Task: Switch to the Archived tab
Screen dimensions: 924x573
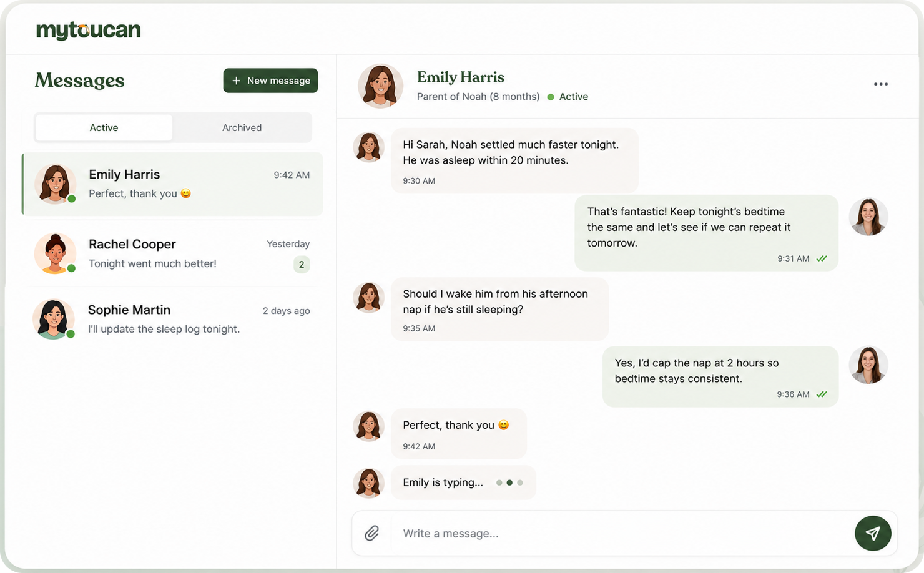Action: [x=242, y=127]
